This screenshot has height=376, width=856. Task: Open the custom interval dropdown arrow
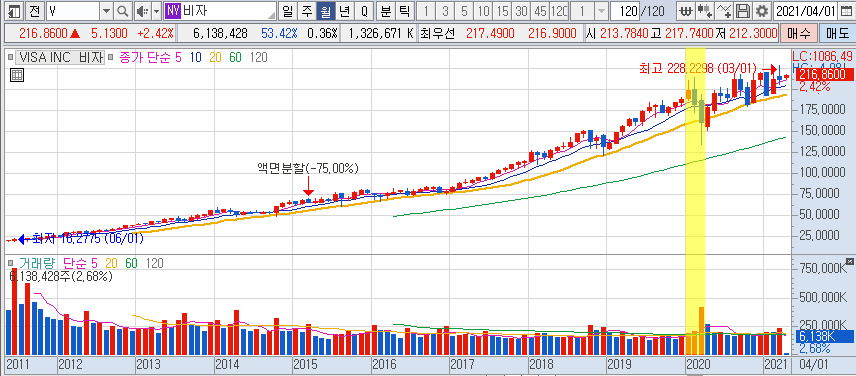pos(601,10)
